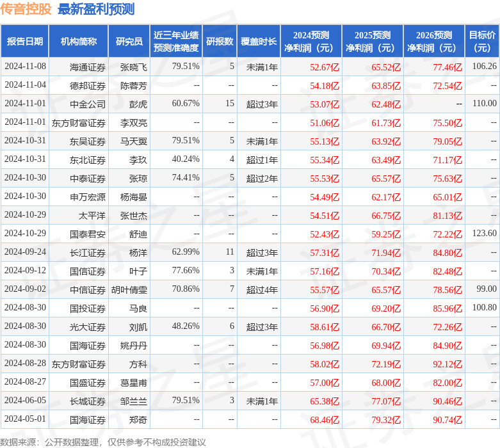Click analyst name 葛星甫

tap(134, 383)
